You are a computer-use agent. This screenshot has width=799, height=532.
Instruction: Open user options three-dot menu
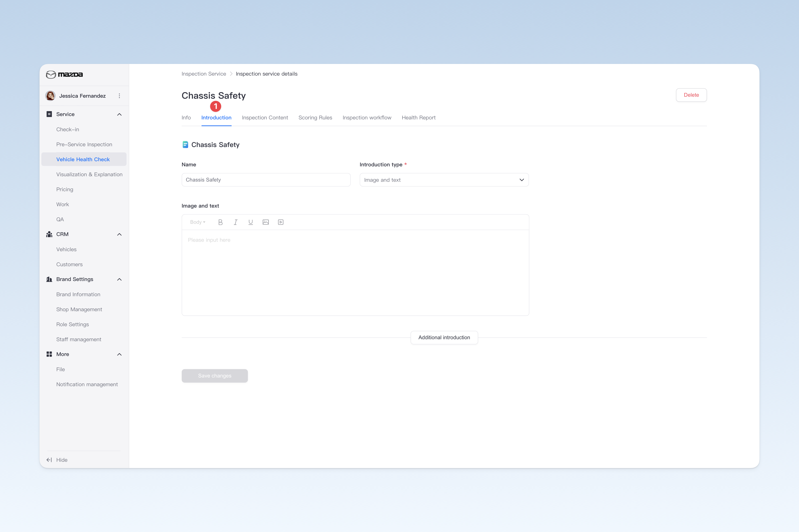[x=119, y=96]
